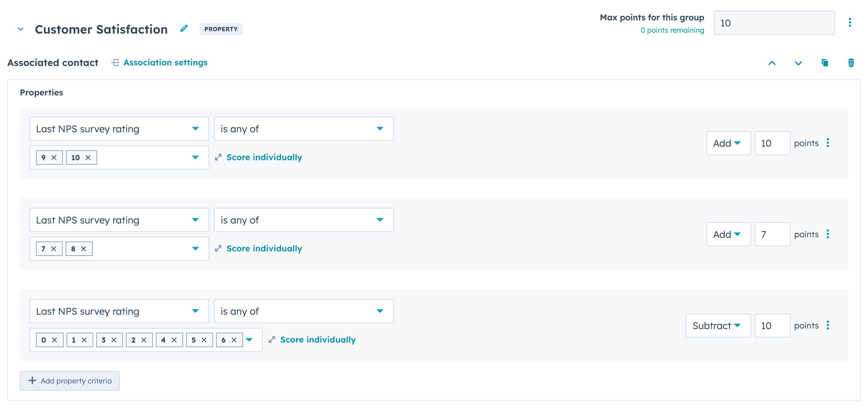Screen dimensions: 868x408
Task: Remove value 5 from third rule
Action: click(204, 340)
